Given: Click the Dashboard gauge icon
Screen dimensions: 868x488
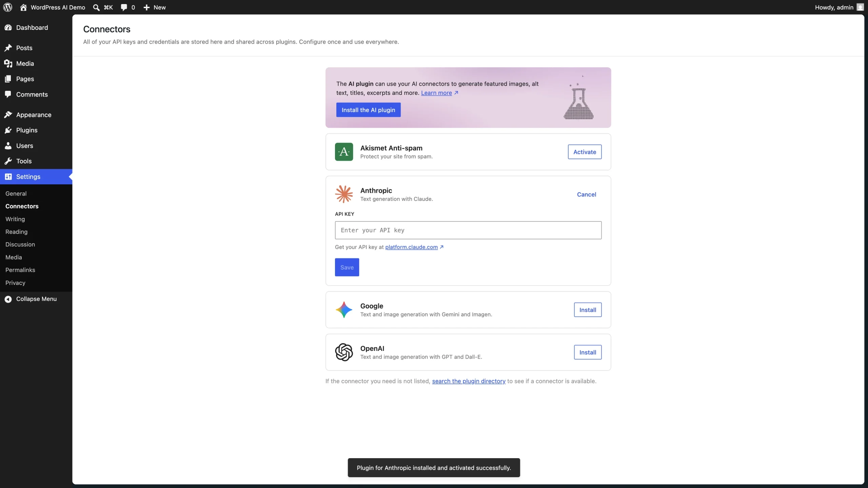Looking at the screenshot, I should [8, 27].
